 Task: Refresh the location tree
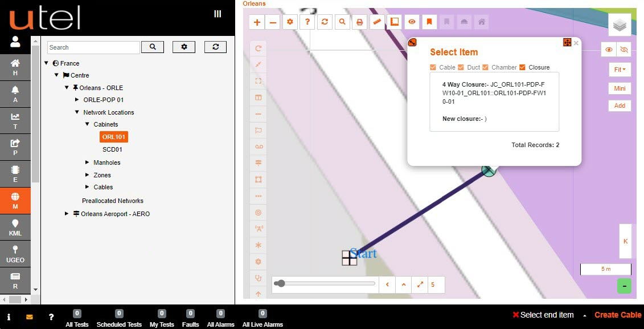216,47
